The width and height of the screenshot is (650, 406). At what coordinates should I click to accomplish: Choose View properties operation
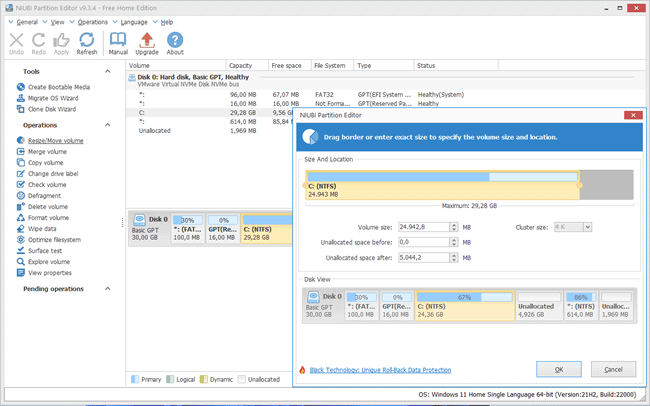(44, 273)
